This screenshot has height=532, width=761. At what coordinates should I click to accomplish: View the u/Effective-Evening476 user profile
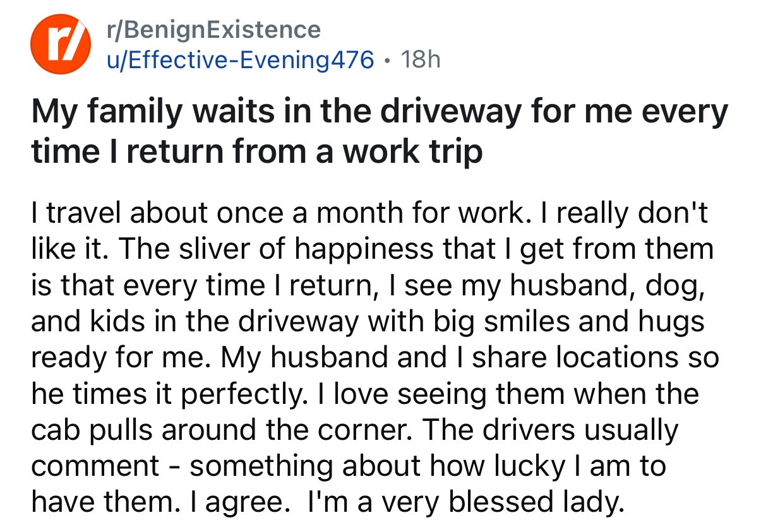pos(241,59)
